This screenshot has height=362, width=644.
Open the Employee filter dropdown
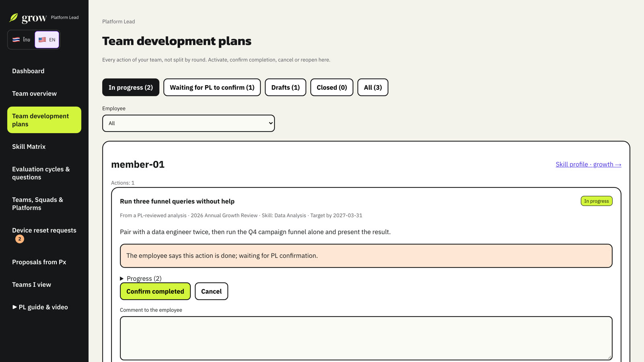tap(188, 123)
